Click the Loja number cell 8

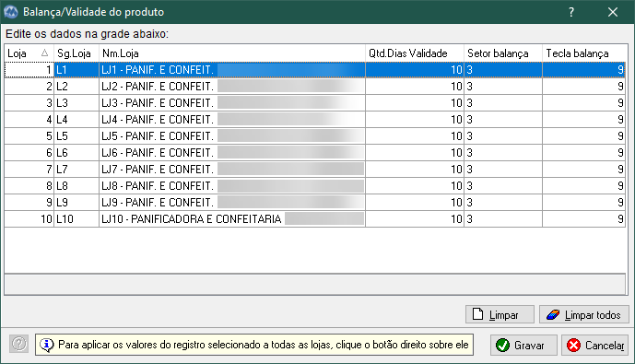click(x=29, y=186)
